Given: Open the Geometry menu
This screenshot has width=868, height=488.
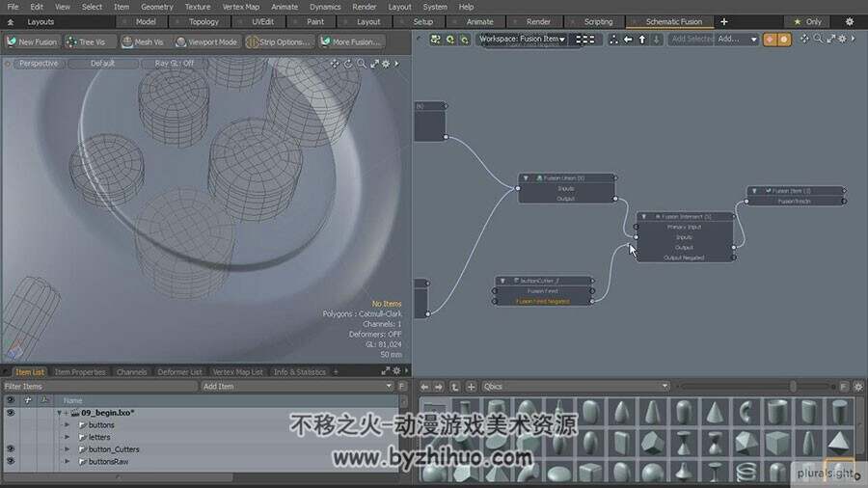Looking at the screenshot, I should (156, 7).
